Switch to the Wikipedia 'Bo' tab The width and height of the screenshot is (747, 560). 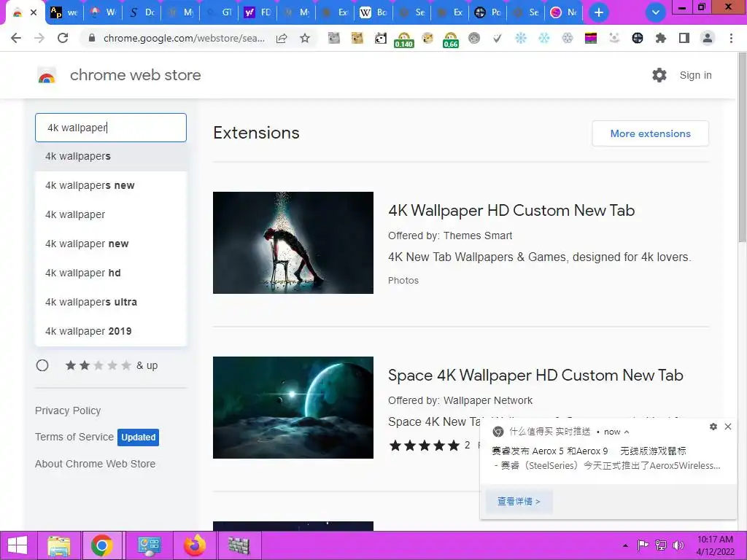coord(374,12)
